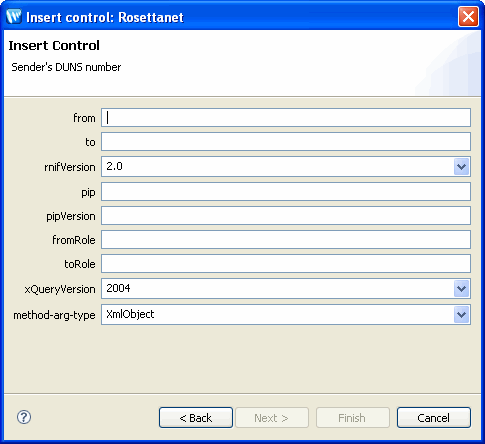Click the Sender's DUNS number description

click(66, 67)
